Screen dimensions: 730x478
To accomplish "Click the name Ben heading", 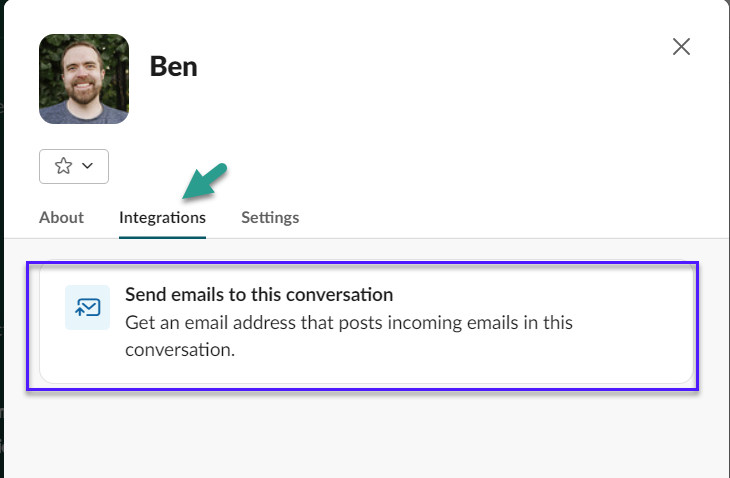I will 174,67.
